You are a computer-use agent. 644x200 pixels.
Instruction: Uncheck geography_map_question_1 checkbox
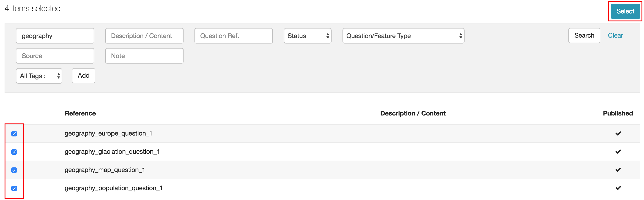point(14,170)
